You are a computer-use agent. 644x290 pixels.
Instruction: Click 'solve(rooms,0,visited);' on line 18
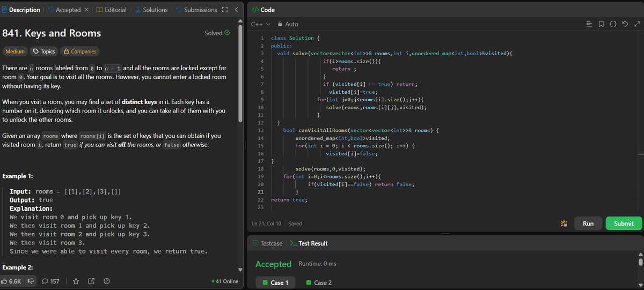tap(331, 169)
